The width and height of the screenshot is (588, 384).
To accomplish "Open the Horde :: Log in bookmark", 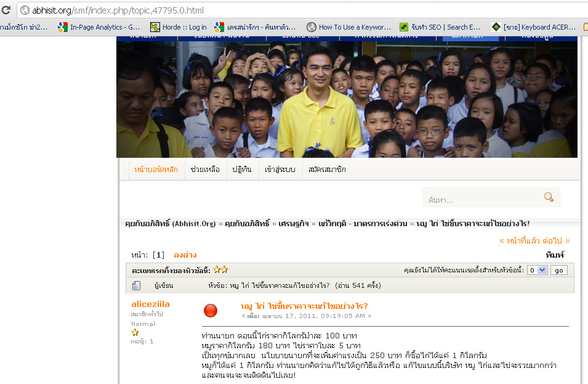I will coord(179,27).
